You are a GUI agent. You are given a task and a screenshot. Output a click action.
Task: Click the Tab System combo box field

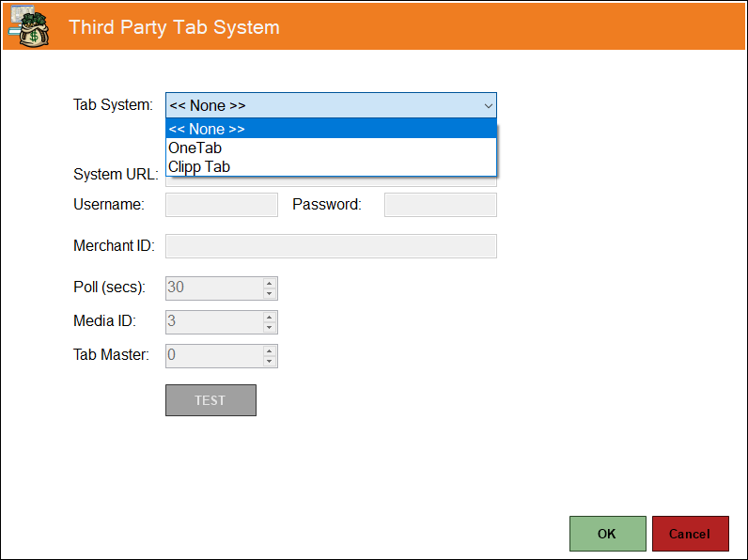[331, 105]
